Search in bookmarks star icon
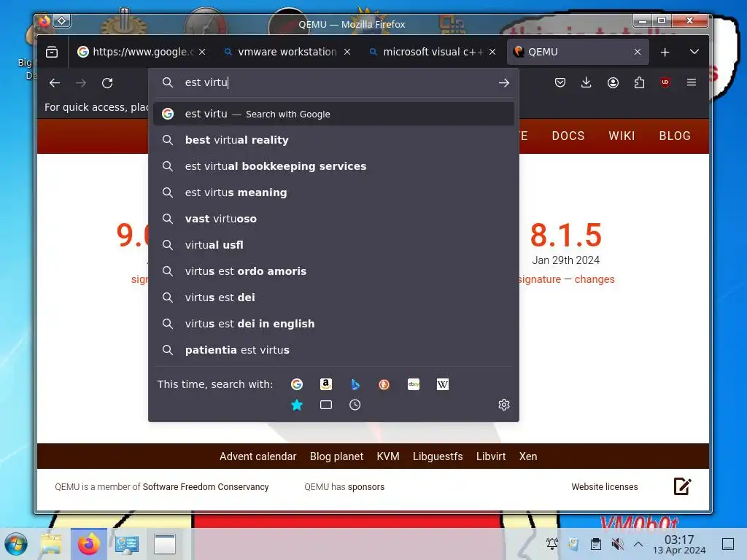Image resolution: width=747 pixels, height=560 pixels. [x=297, y=405]
